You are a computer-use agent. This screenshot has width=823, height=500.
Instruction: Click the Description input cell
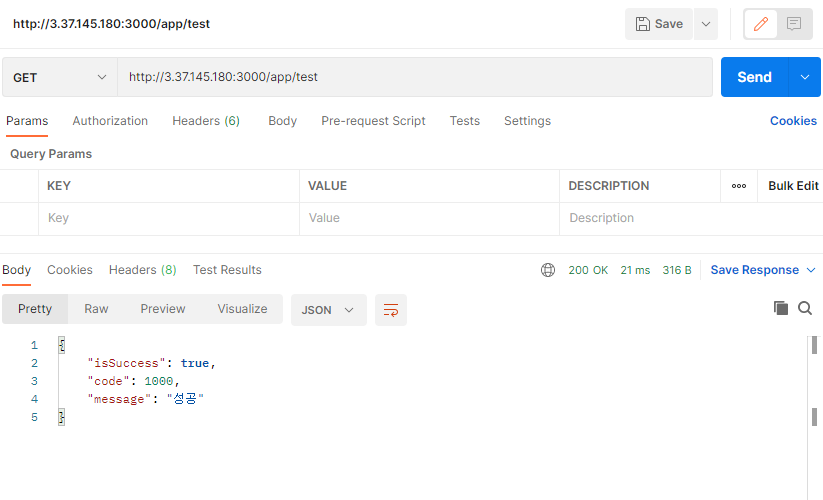point(691,218)
